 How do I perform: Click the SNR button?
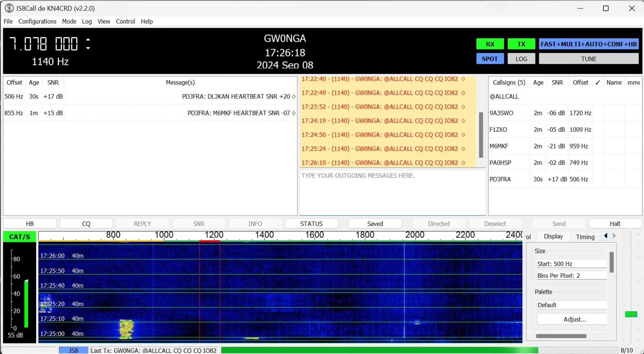(x=199, y=224)
